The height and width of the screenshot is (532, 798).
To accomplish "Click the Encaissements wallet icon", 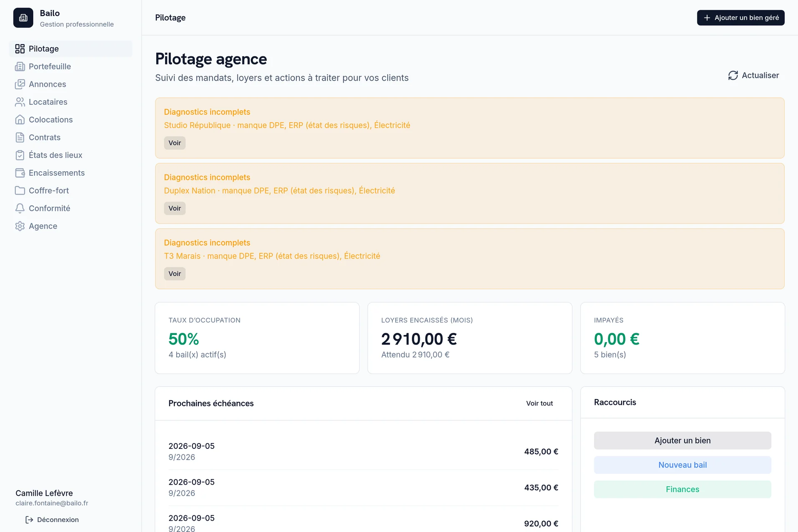I will coord(20,173).
